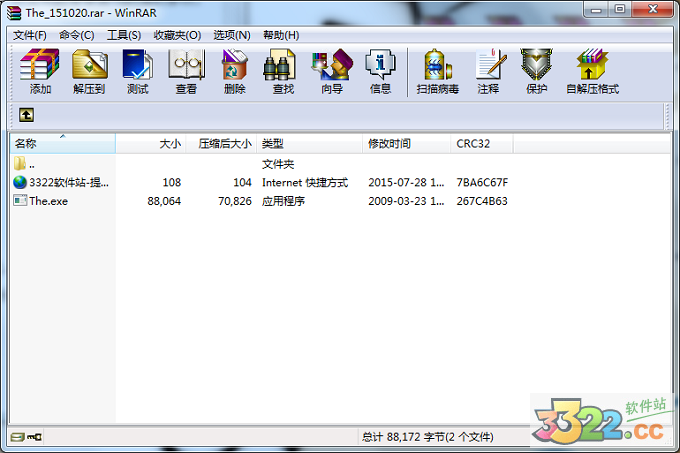Click the The.exe application icon
680x453 pixels.
coord(20,200)
